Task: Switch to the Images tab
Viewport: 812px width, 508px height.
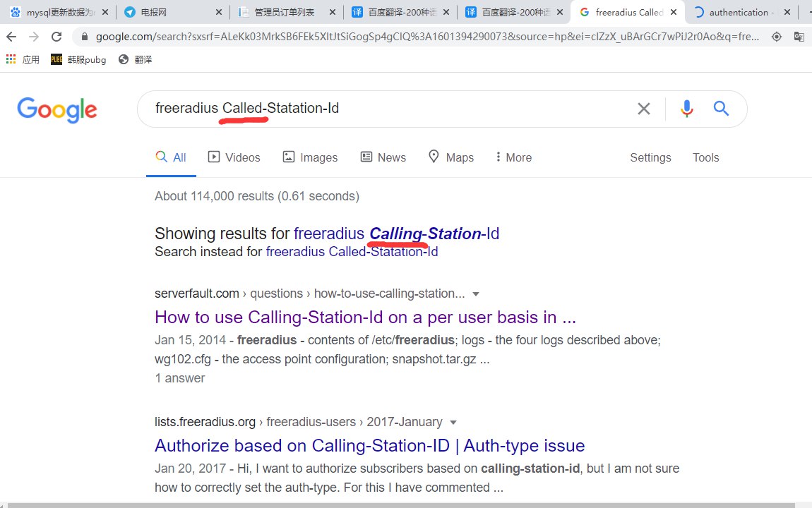Action: 310,157
